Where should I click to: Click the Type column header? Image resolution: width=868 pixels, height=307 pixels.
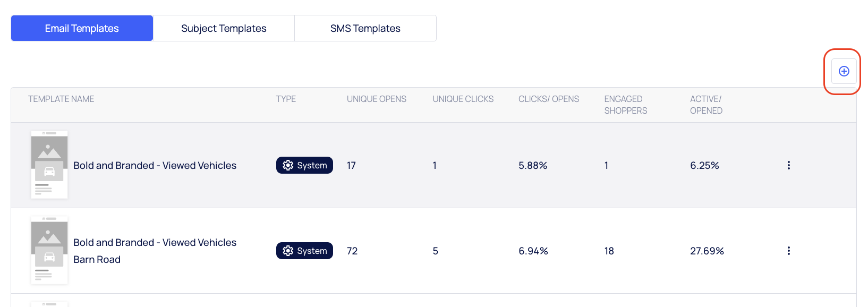[x=286, y=99]
